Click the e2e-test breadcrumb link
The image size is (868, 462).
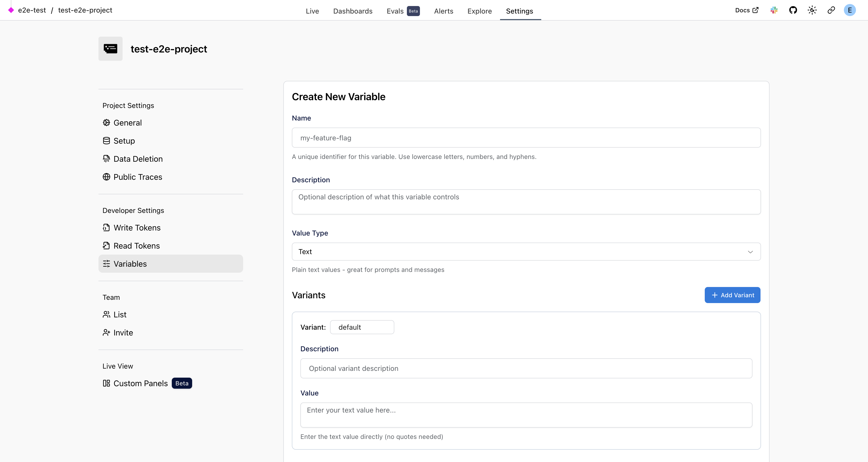click(32, 10)
